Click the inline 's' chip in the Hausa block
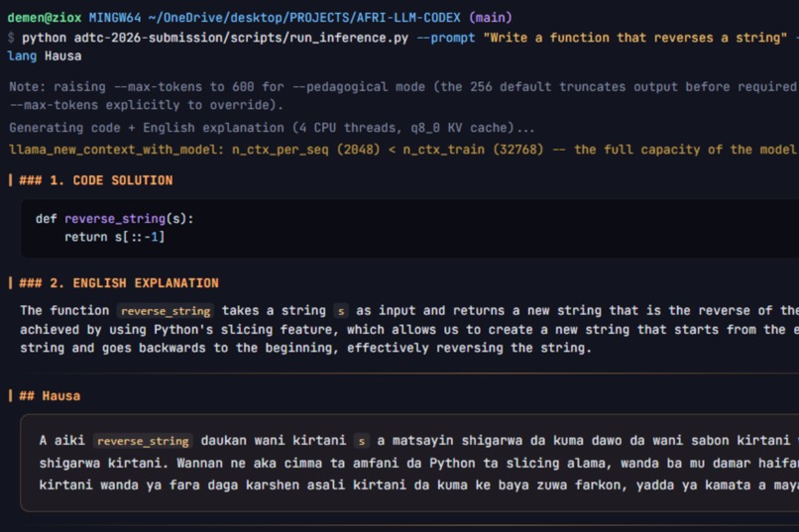The image size is (799, 532). tap(361, 441)
